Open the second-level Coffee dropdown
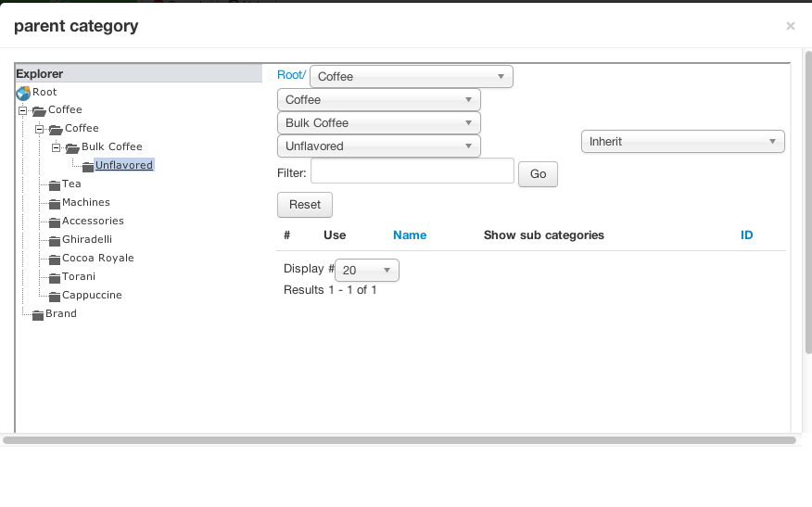This screenshot has width=812, height=507. coord(379,99)
